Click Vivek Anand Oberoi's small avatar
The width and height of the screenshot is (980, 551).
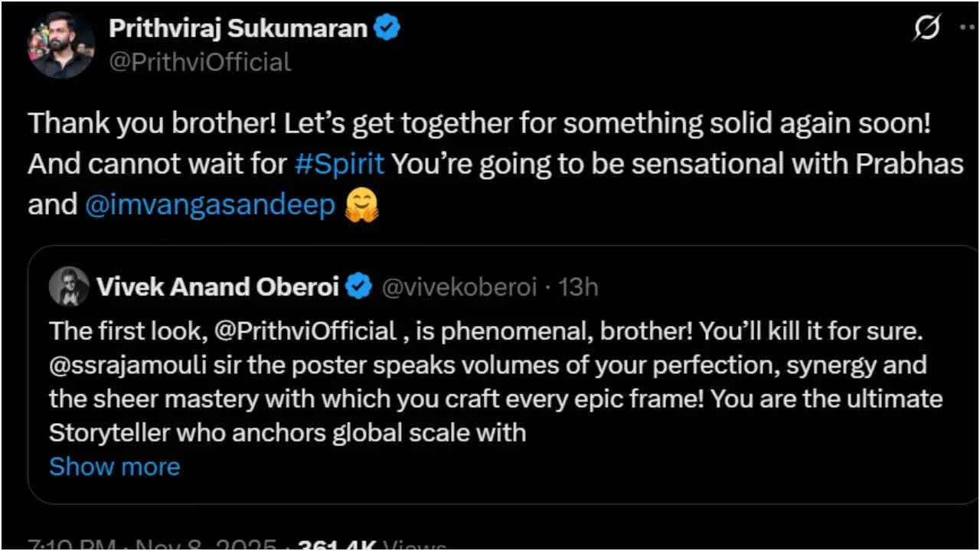pyautogui.click(x=69, y=287)
